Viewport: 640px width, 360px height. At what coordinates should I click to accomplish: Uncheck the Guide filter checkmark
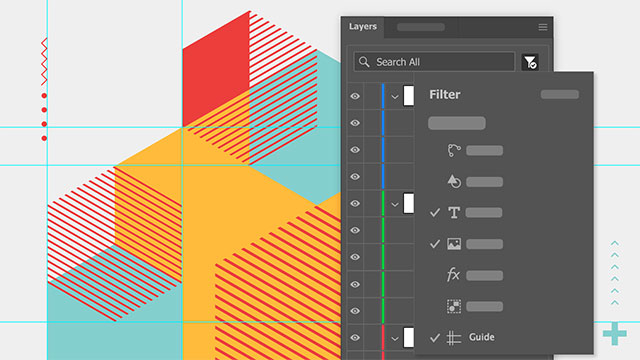pyautogui.click(x=435, y=337)
